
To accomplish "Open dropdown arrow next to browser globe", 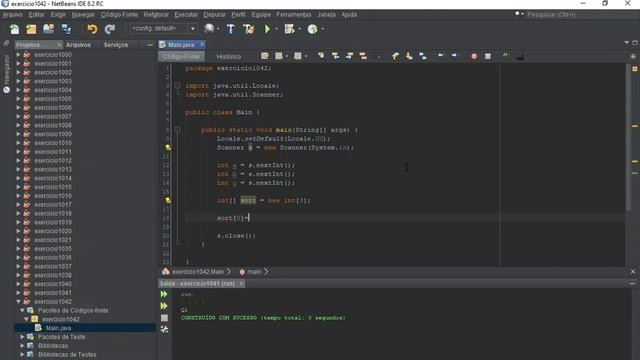I will (218, 29).
